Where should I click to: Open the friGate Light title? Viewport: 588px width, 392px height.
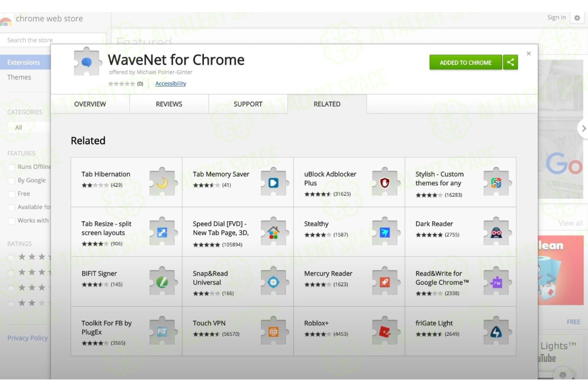click(434, 323)
